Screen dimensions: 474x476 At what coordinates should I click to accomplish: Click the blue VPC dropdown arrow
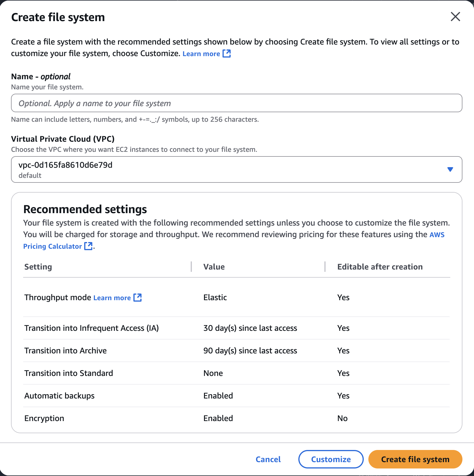450,169
